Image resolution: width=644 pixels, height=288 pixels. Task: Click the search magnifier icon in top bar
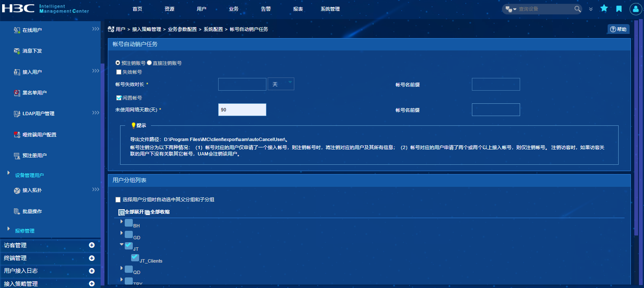[578, 9]
